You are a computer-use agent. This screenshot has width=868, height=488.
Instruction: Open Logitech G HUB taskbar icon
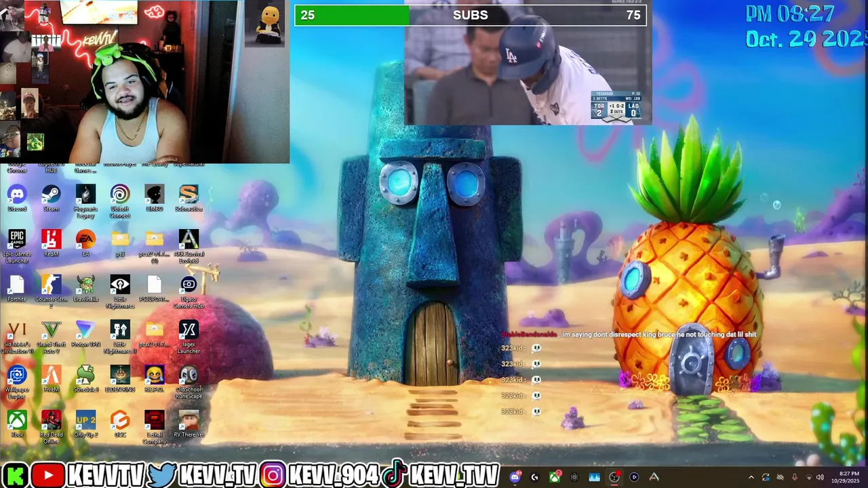534,477
